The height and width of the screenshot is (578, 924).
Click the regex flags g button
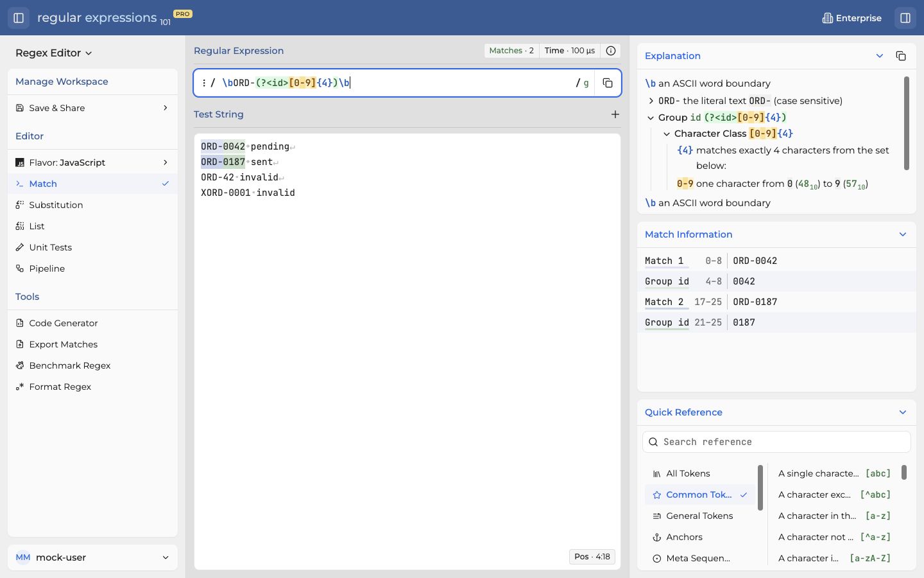pyautogui.click(x=586, y=83)
